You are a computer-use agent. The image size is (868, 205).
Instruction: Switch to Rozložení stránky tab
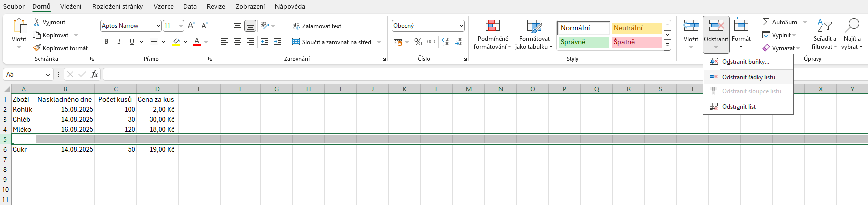point(117,6)
